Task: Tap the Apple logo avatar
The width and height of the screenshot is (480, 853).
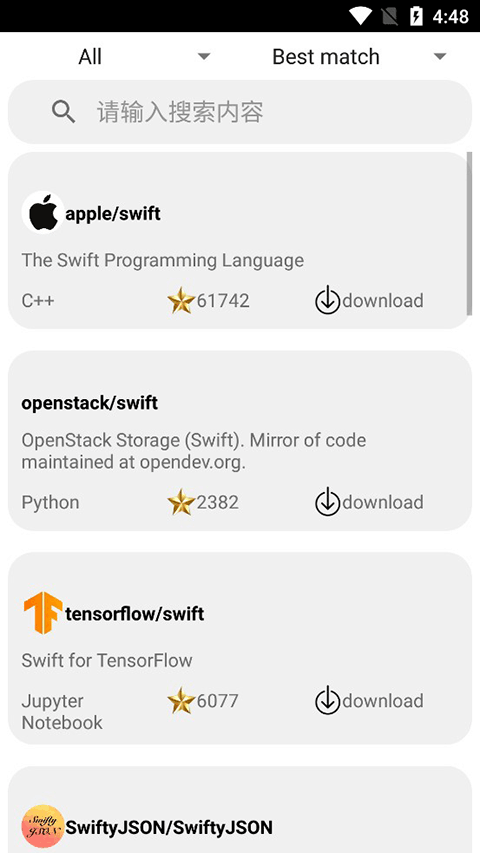Action: (x=43, y=213)
